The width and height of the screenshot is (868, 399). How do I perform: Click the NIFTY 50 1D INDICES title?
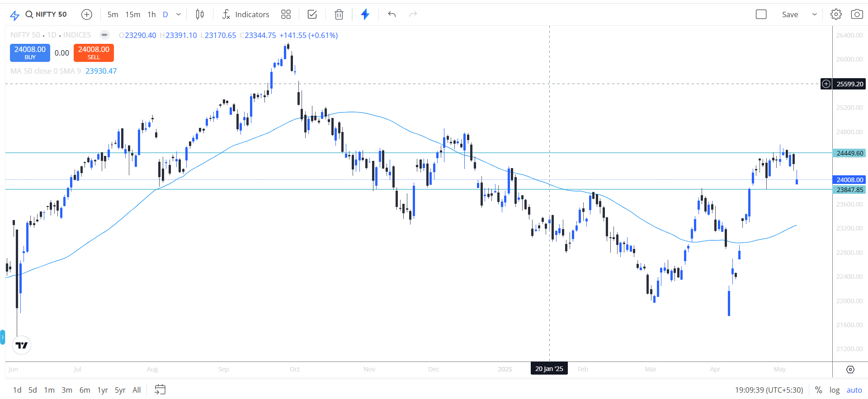click(51, 35)
